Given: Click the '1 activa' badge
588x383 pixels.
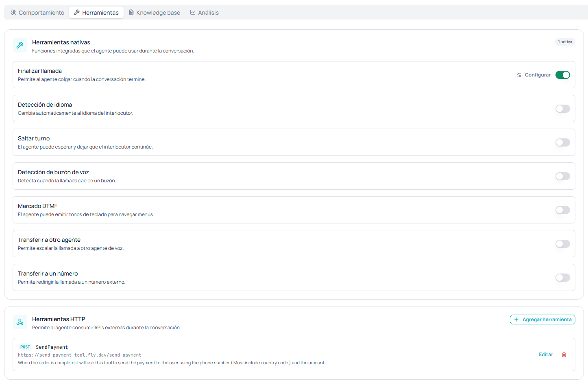Looking at the screenshot, I should click(565, 42).
